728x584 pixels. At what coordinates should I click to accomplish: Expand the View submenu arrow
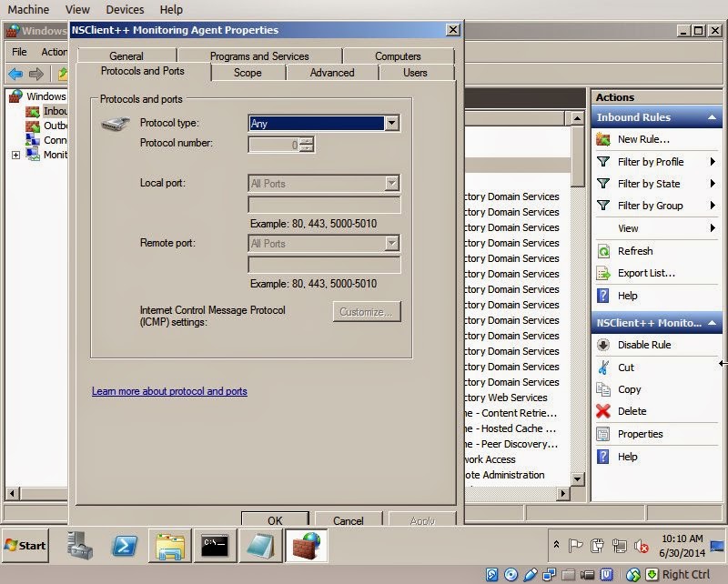coord(713,228)
